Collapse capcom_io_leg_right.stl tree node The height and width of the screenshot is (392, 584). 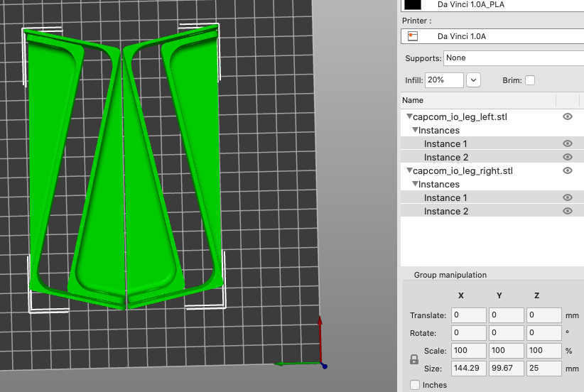pos(409,170)
